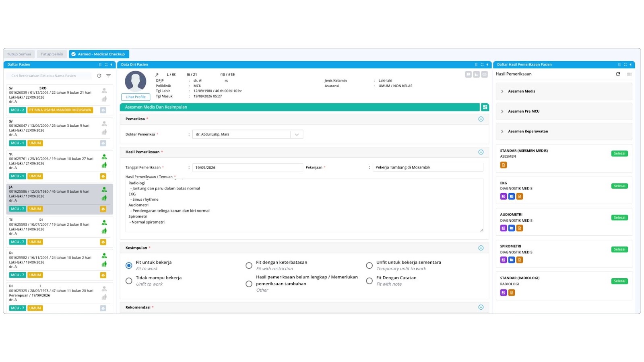Image resolution: width=644 pixels, height=362 pixels.
Task: Collapse the Rekomendasi section
Action: (481, 307)
